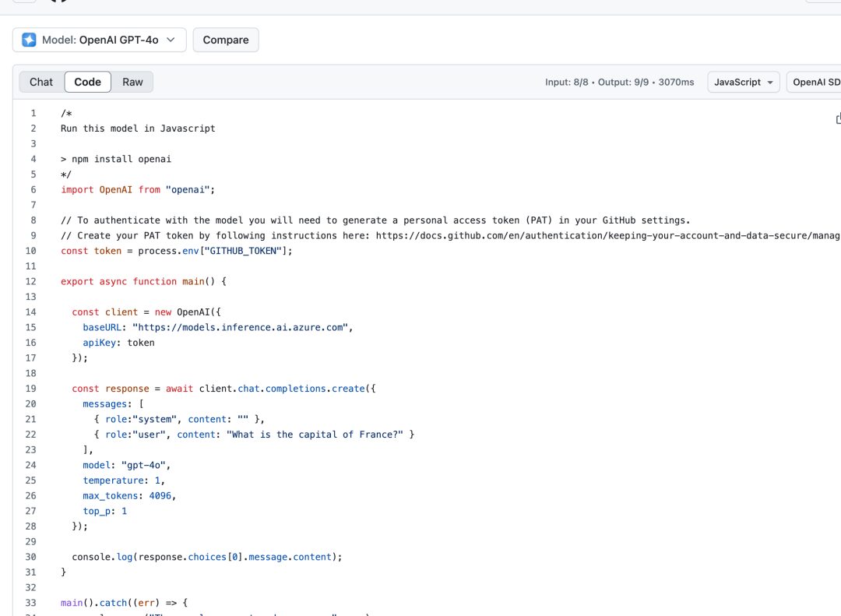841x616 pixels.
Task: Click line number 1 in the gutter
Action: click(33, 113)
